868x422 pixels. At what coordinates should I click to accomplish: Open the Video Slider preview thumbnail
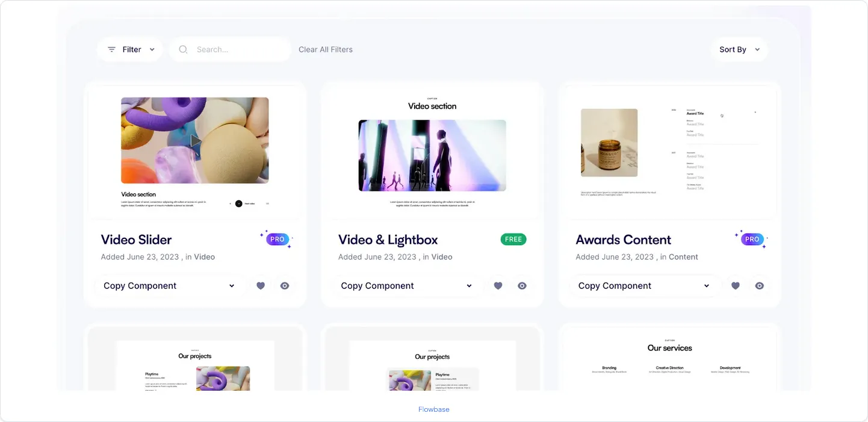(x=195, y=152)
